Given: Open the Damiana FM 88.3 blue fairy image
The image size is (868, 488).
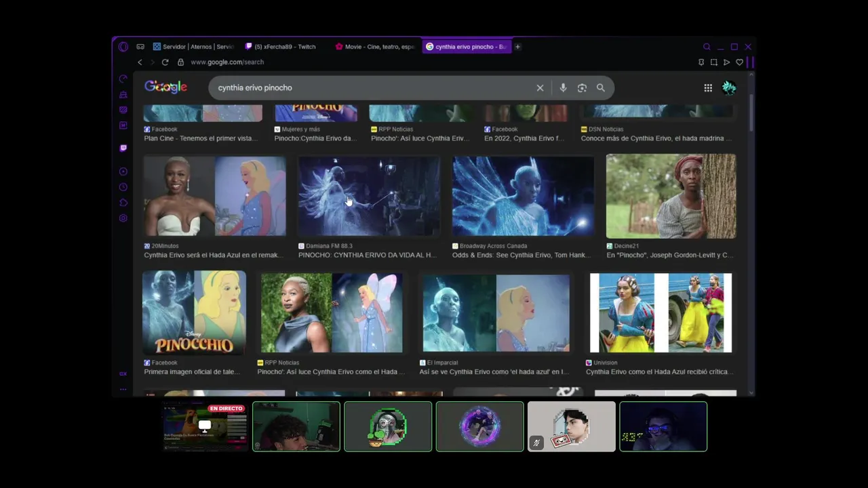Looking at the screenshot, I should (370, 197).
